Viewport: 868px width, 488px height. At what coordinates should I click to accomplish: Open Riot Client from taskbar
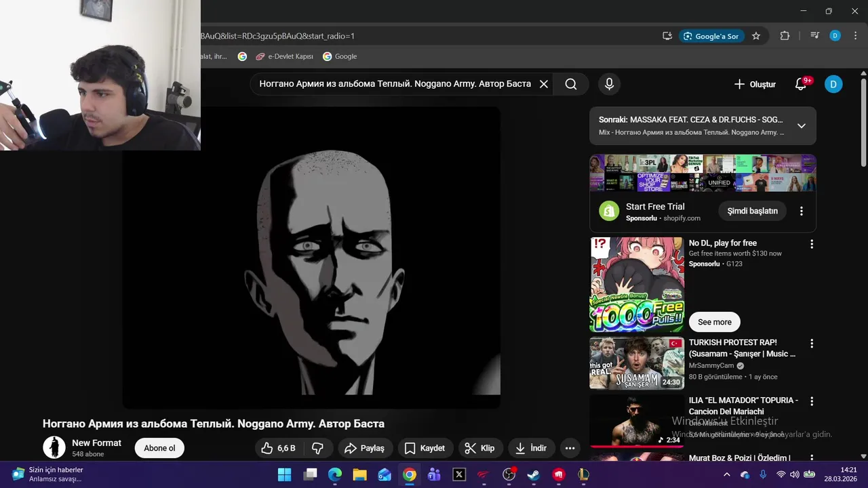pos(559,474)
